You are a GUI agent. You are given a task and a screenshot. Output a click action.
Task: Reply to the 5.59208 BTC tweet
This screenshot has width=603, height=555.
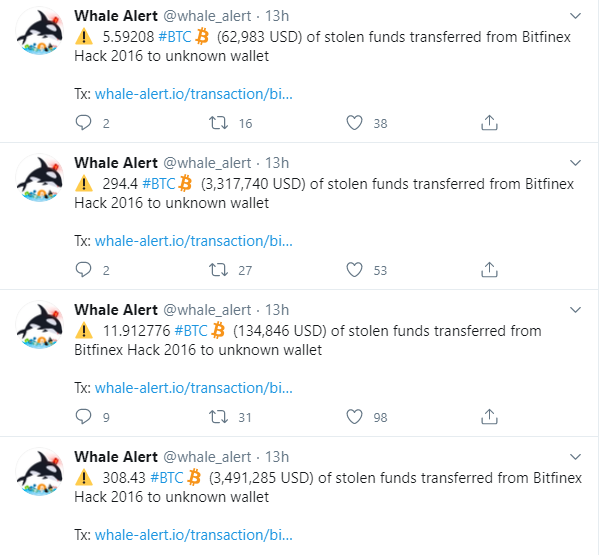[x=84, y=123]
